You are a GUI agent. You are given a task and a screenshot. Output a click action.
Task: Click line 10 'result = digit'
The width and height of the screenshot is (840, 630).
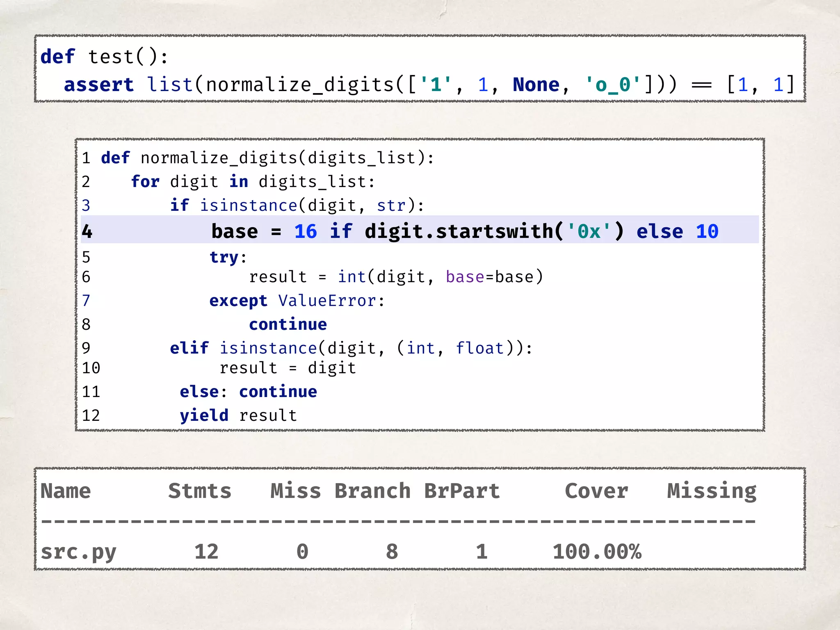click(x=288, y=368)
